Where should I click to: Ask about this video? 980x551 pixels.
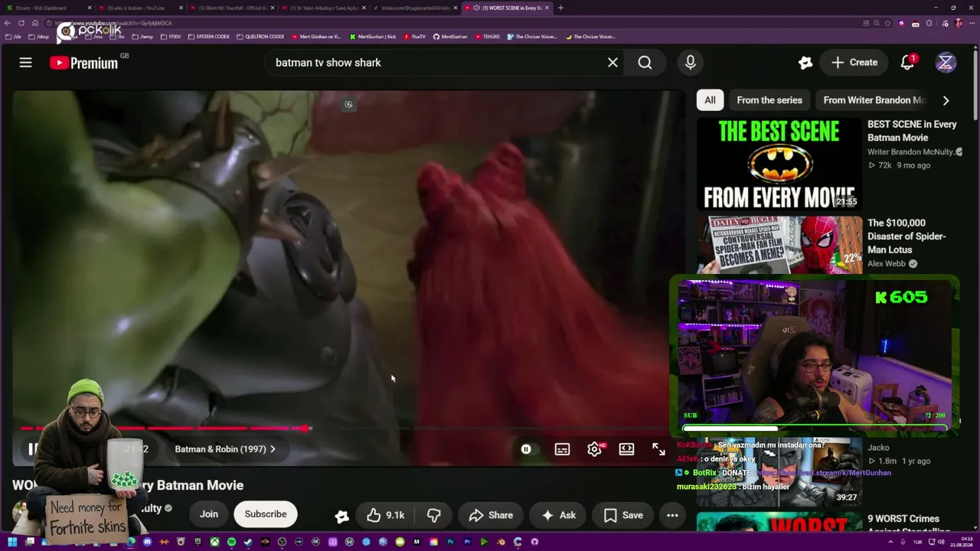pos(558,515)
